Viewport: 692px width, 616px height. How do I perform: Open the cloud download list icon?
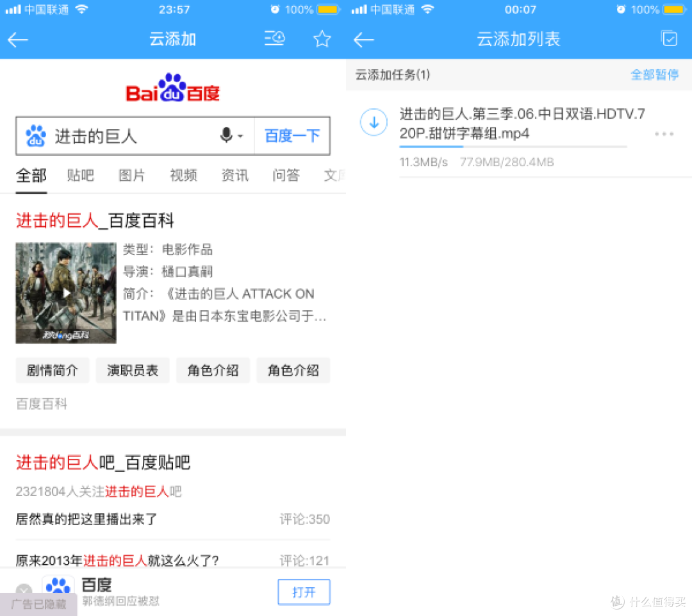tap(274, 38)
